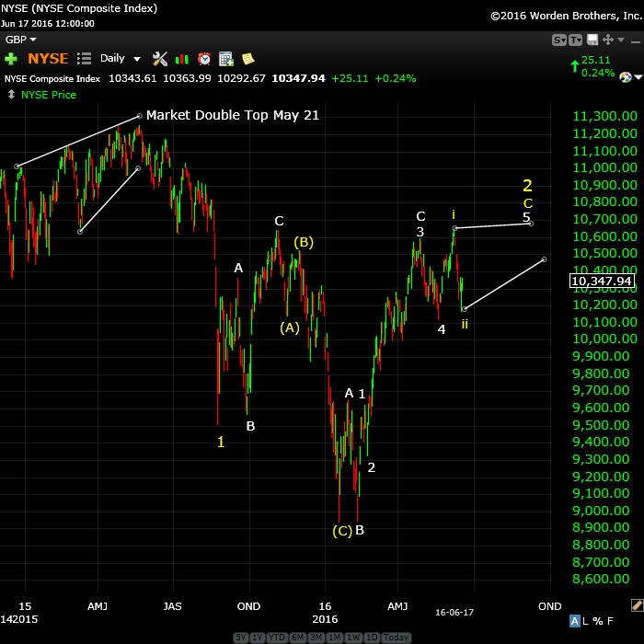Switch to the YTD time range tab

tap(276, 637)
